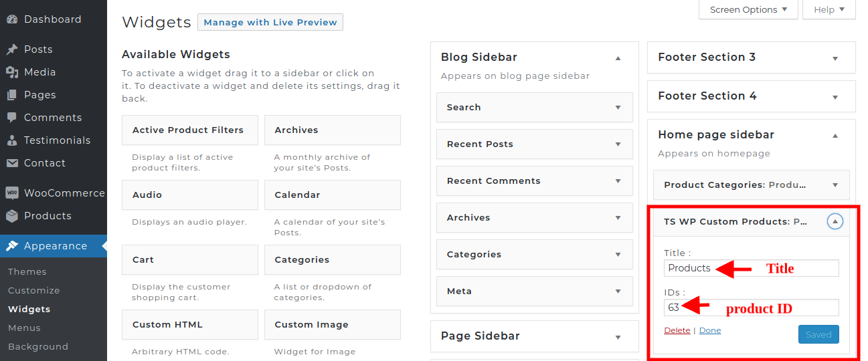The height and width of the screenshot is (361, 868).
Task: Click the Dashboard gauge icon
Action: point(12,19)
